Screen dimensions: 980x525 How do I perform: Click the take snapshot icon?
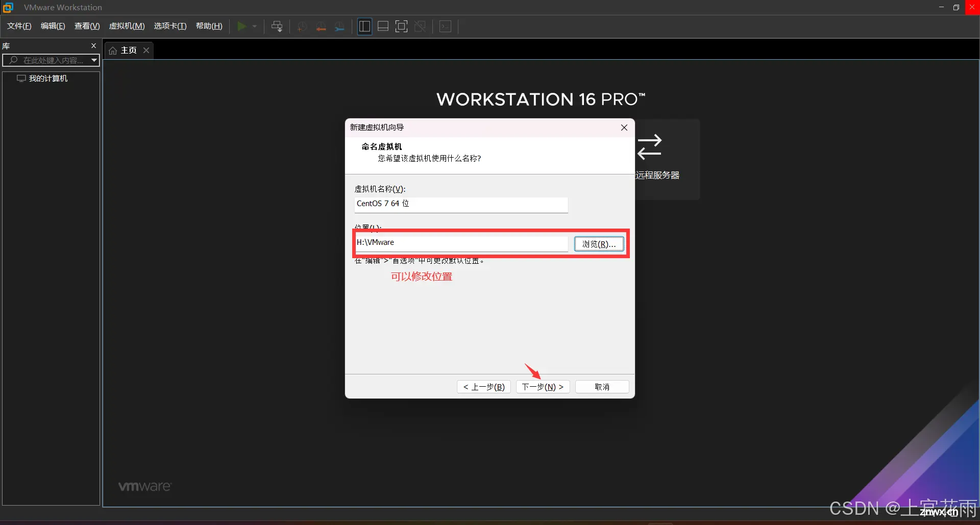pos(302,26)
